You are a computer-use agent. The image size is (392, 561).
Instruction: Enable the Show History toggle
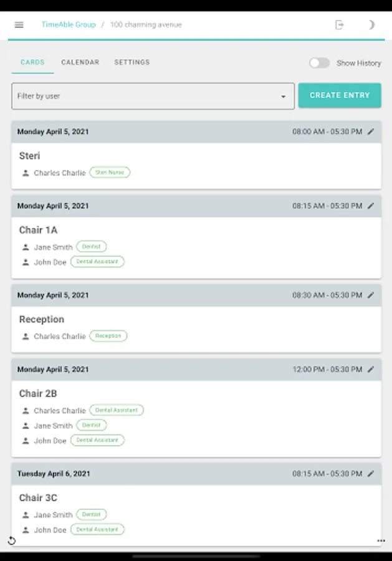tap(319, 63)
